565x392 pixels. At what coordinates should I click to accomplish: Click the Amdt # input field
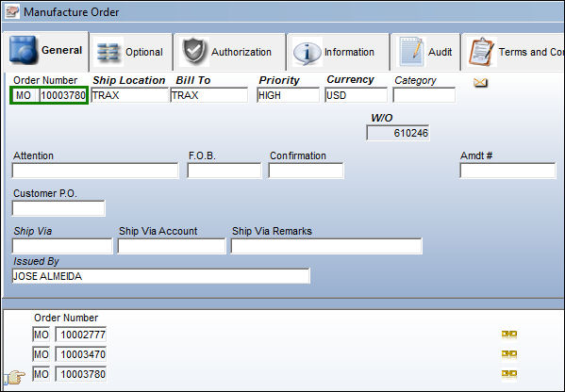tap(508, 171)
